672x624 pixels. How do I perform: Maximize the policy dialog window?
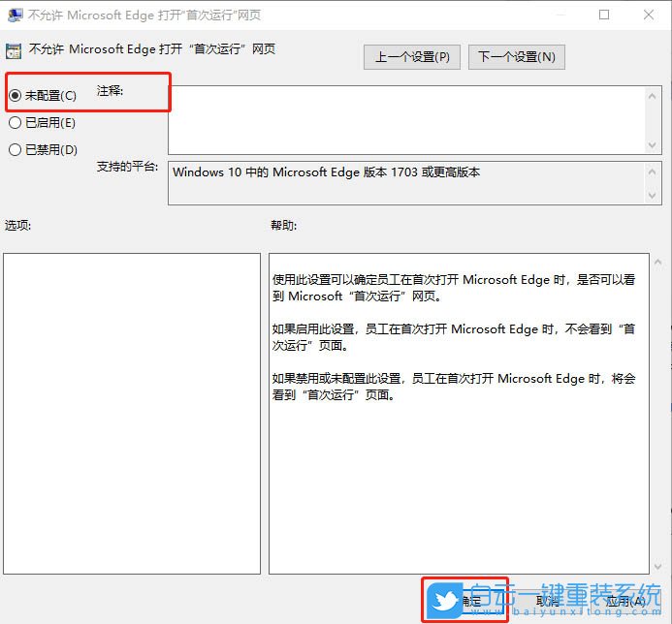604,15
